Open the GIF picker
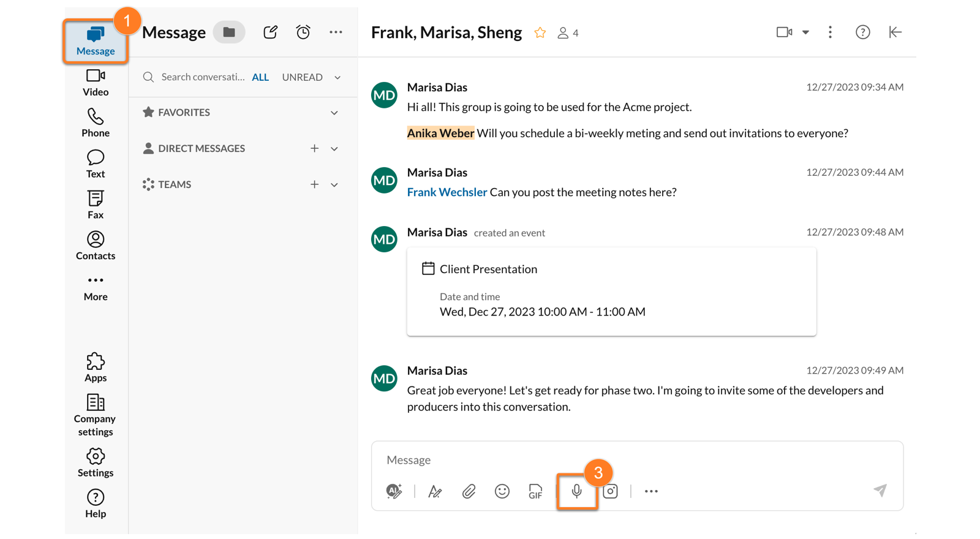980x539 pixels. pyautogui.click(x=535, y=491)
